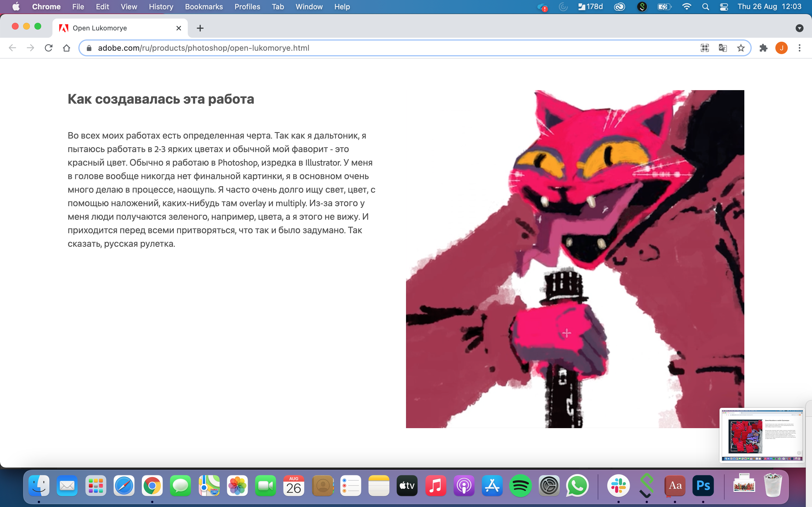Open the History menu
812x507 pixels.
161,7
